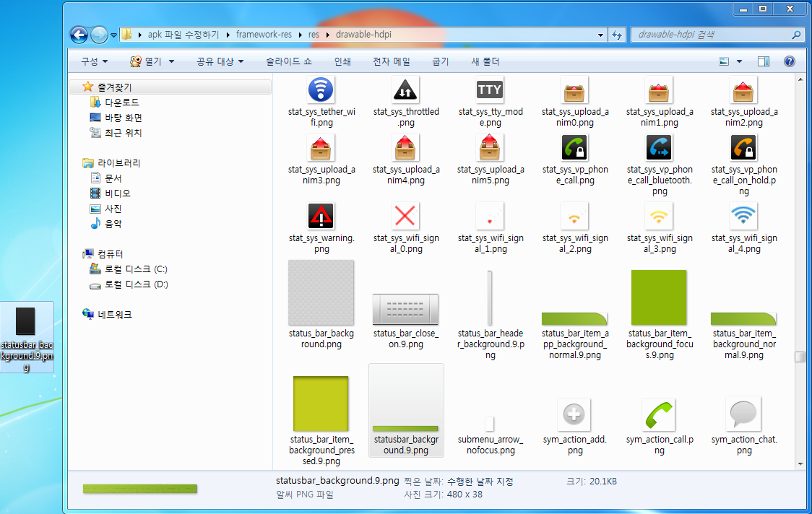The width and height of the screenshot is (812, 514).
Task: Select the stat_sys_tty_mode.png file
Action: (x=490, y=90)
